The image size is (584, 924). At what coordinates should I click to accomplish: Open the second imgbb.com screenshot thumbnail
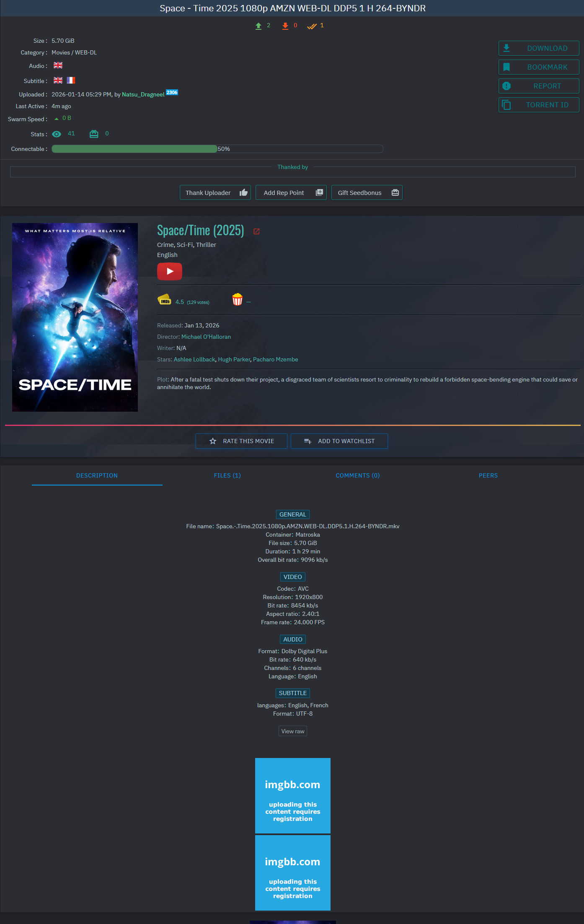click(x=293, y=873)
